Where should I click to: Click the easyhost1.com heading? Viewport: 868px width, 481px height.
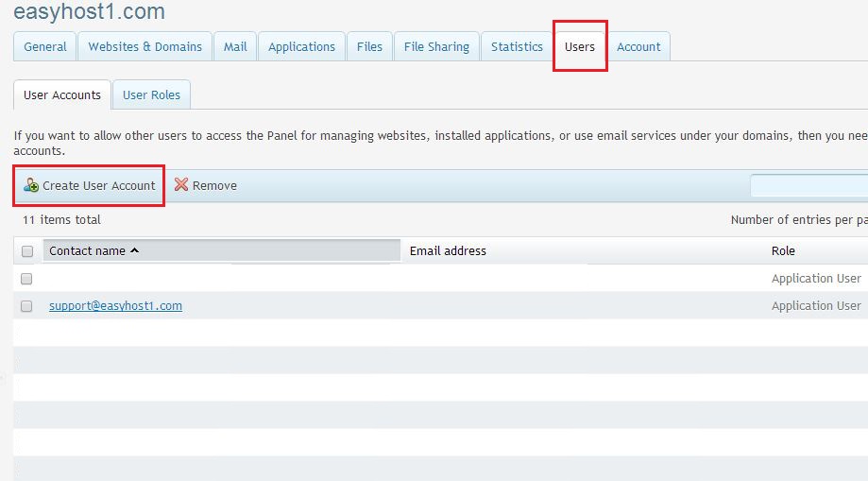coord(89,11)
